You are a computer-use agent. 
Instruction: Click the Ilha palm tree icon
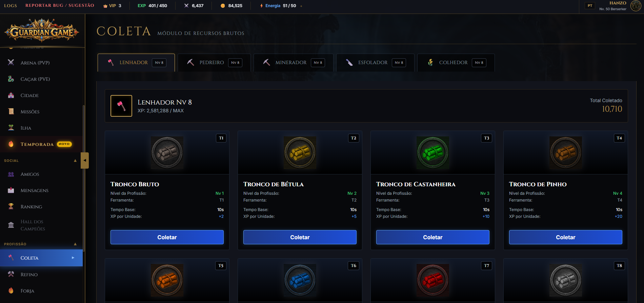coord(11,128)
